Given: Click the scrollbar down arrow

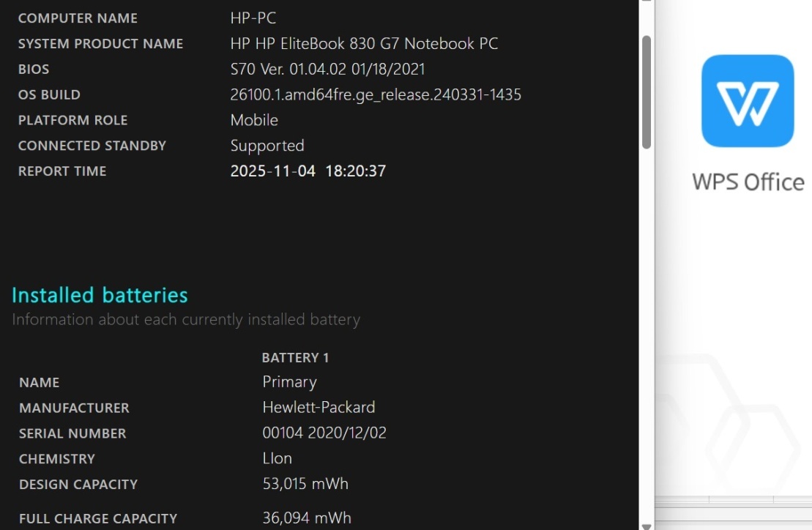Looking at the screenshot, I should (x=647, y=524).
